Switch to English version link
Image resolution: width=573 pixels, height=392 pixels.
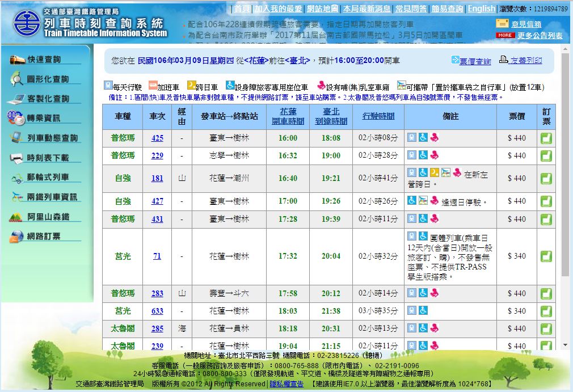coord(481,9)
